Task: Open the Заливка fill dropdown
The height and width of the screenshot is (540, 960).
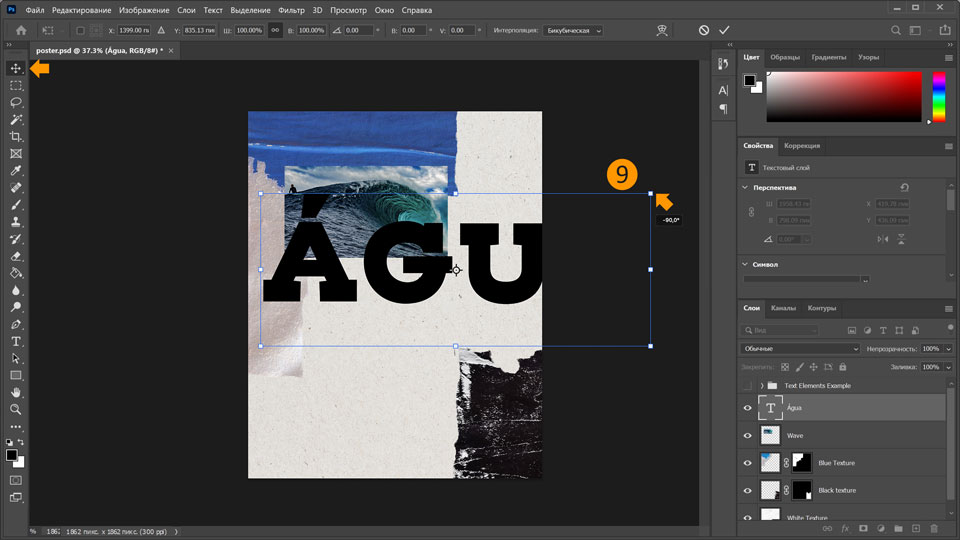Action: tap(948, 367)
